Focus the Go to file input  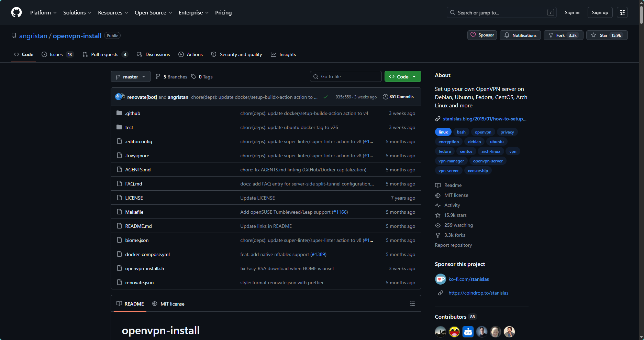(x=346, y=76)
